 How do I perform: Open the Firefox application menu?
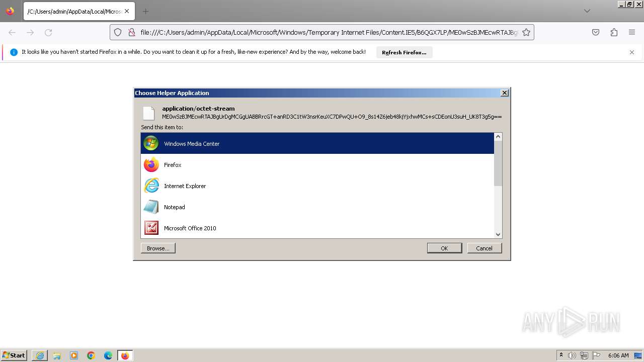point(632,32)
